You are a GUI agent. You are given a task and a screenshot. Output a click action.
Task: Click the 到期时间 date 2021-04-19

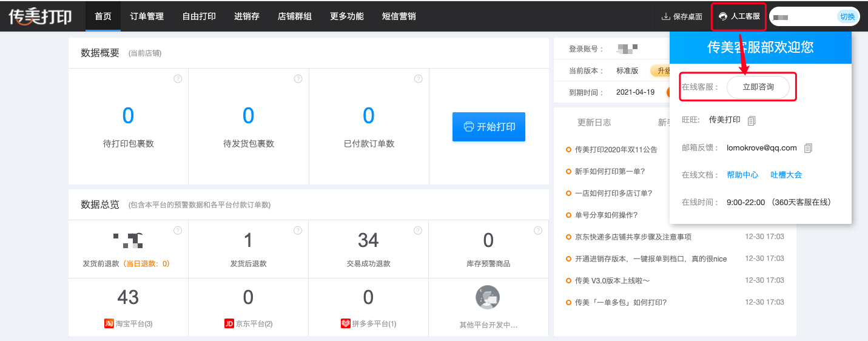coord(635,92)
